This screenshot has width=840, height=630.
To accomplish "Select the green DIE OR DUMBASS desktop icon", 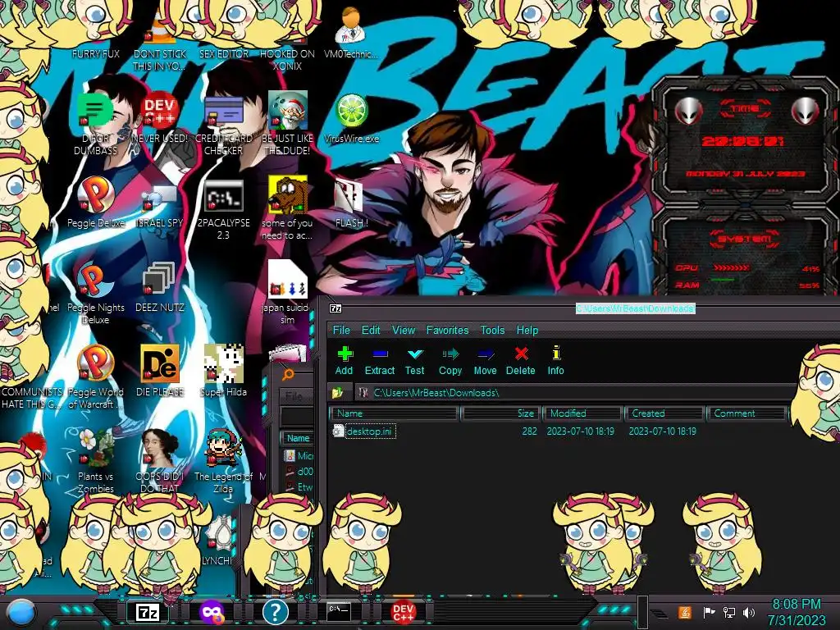I will 96,125.
